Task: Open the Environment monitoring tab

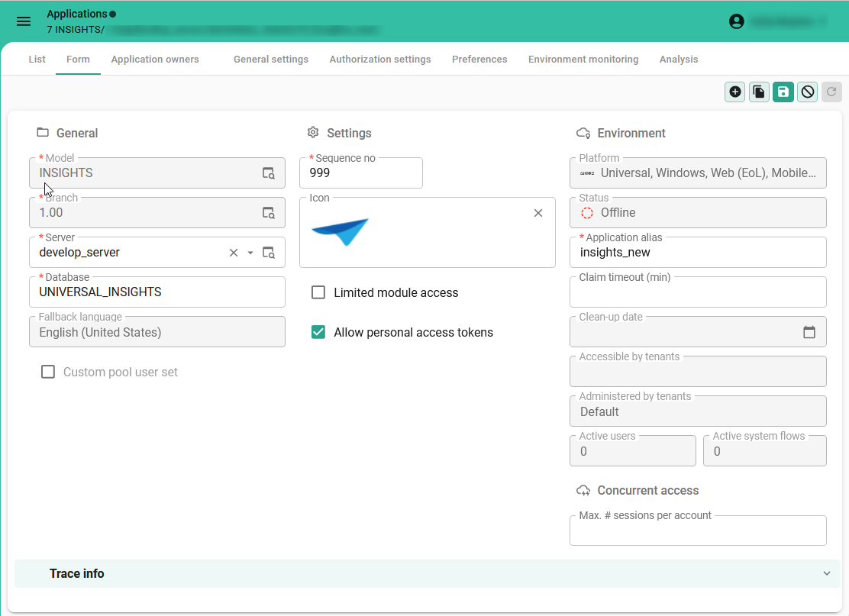Action: [583, 59]
